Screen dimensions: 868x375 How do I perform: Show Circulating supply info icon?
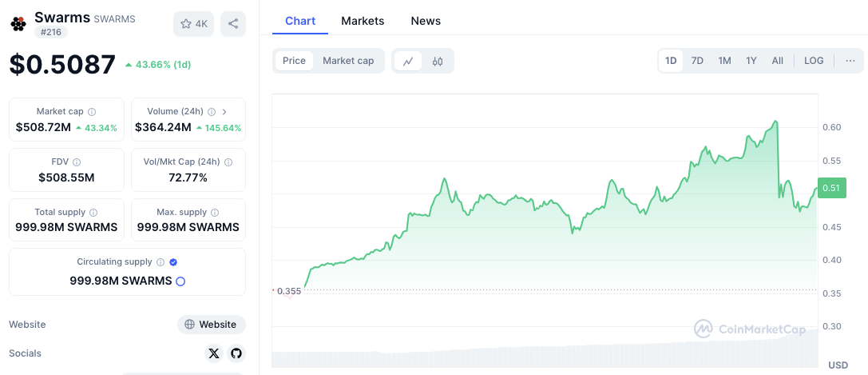click(x=161, y=262)
